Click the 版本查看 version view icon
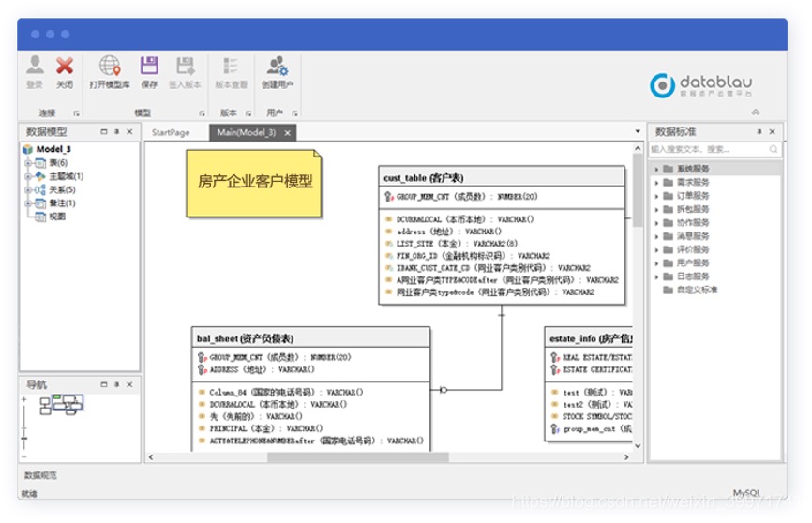Image resolution: width=812 pixels, height=523 pixels. point(231,66)
